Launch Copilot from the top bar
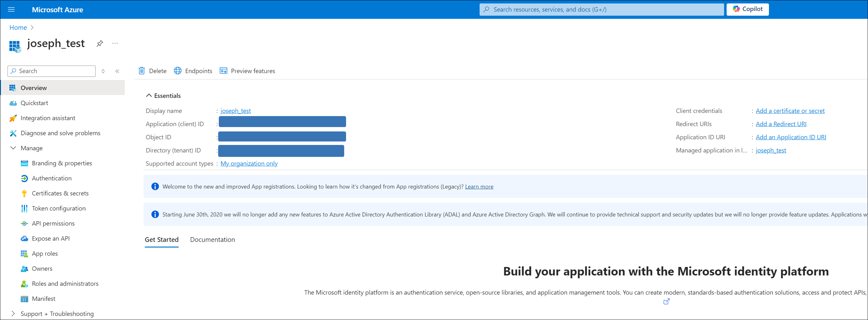Screen dimensions: 868x320 pyautogui.click(x=747, y=9)
